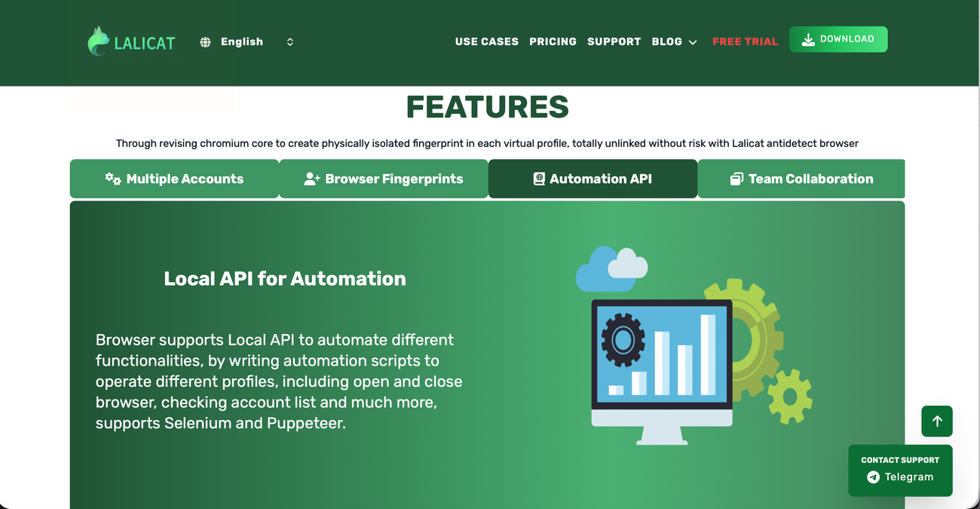
Task: Click the monitor and gears illustration
Action: [694, 345]
